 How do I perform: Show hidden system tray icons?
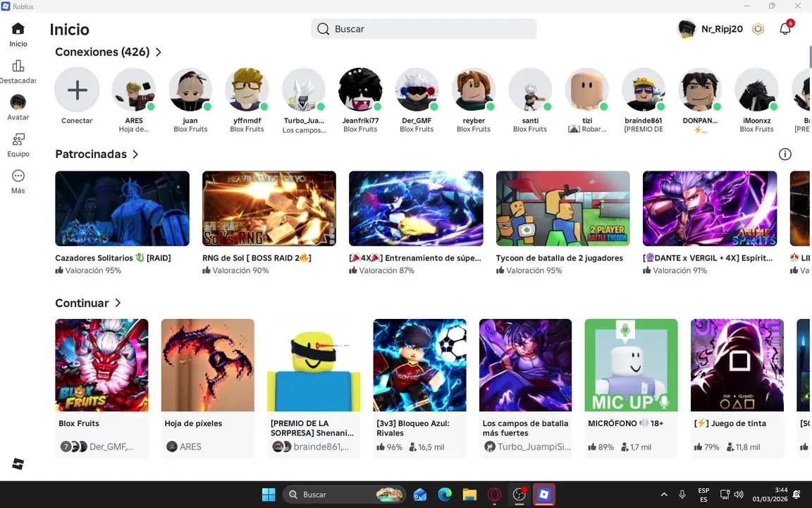pyautogui.click(x=664, y=495)
